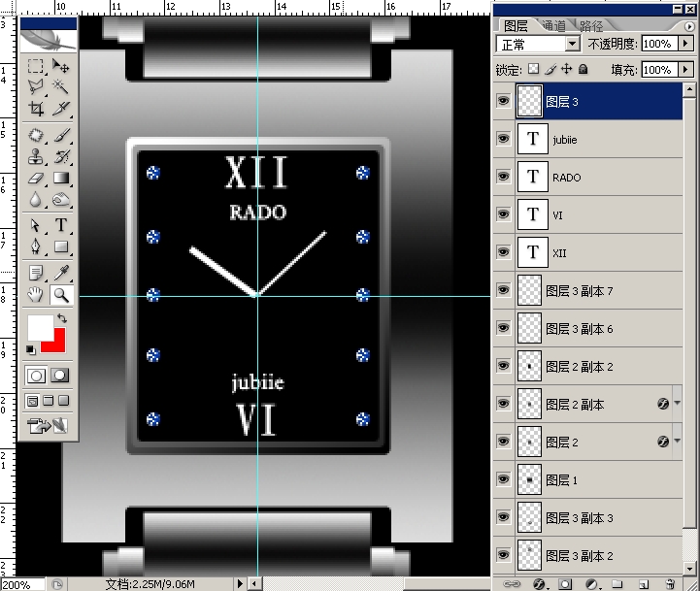Select the History Brush tool
Screen dimensions: 700x591
point(61,156)
